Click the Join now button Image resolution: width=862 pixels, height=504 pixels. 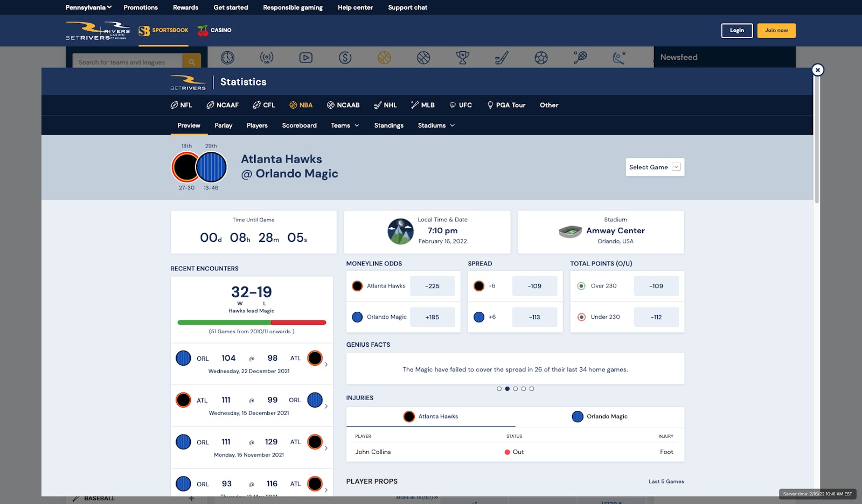point(776,31)
